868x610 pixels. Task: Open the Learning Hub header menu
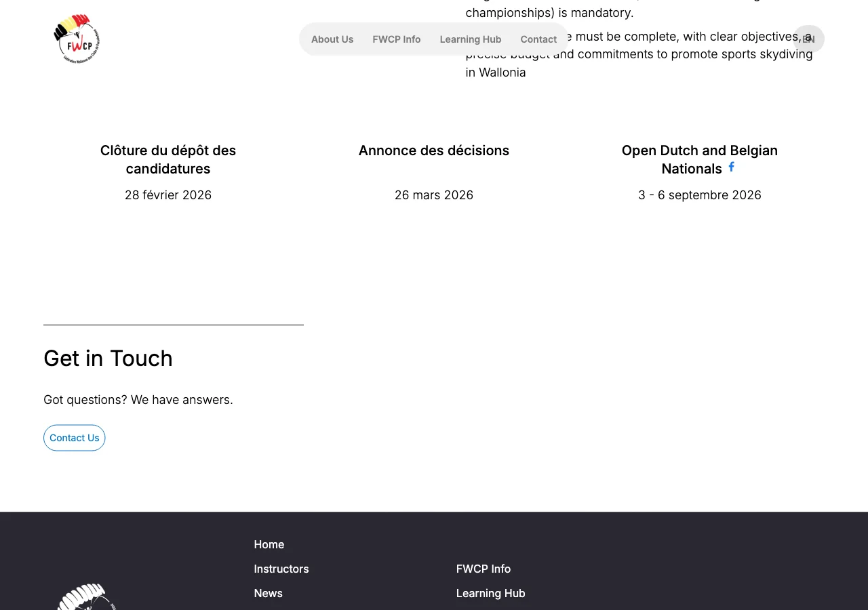[471, 39]
